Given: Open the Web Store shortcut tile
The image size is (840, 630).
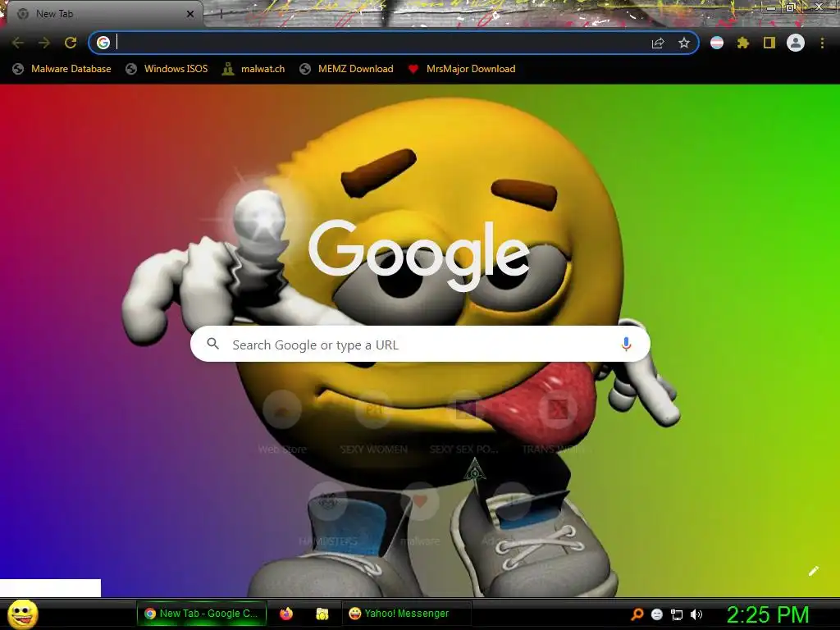Looking at the screenshot, I should click(282, 423).
